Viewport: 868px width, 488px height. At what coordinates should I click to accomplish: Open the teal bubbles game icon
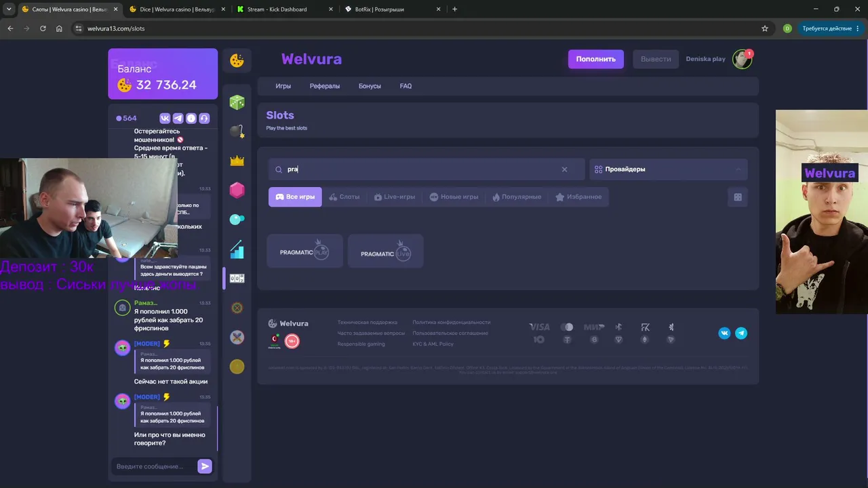click(237, 220)
